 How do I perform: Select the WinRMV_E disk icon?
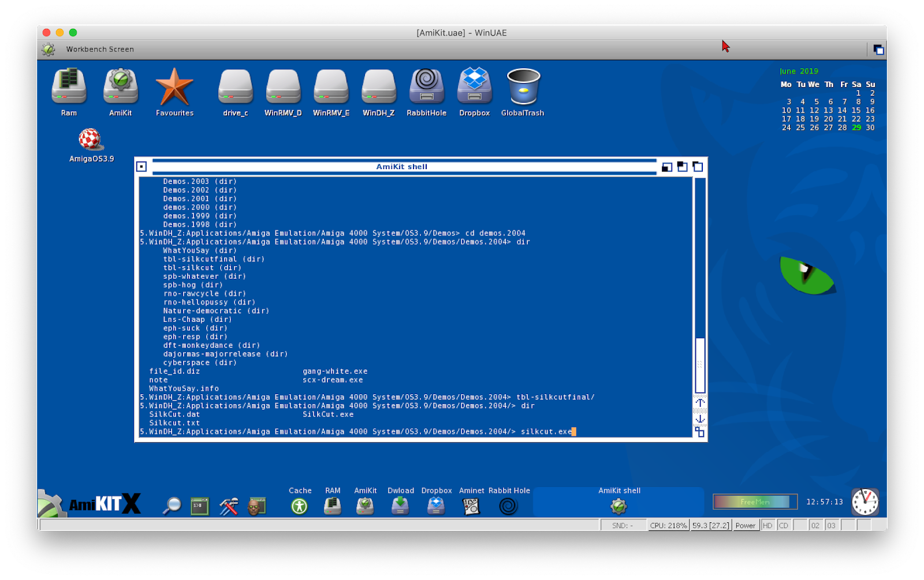(x=331, y=87)
